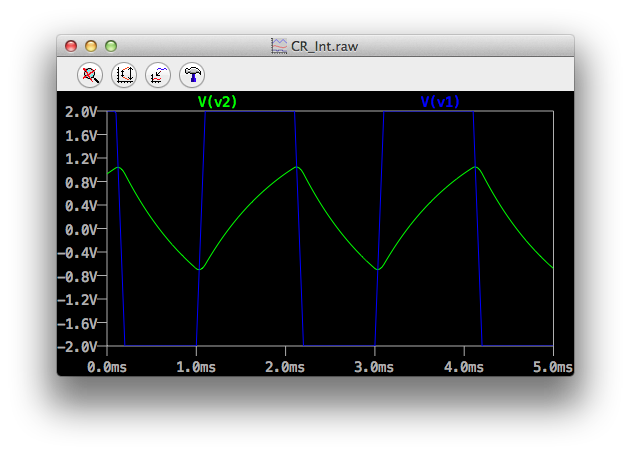Click the green waveform peak near 2.0ms

point(296,167)
